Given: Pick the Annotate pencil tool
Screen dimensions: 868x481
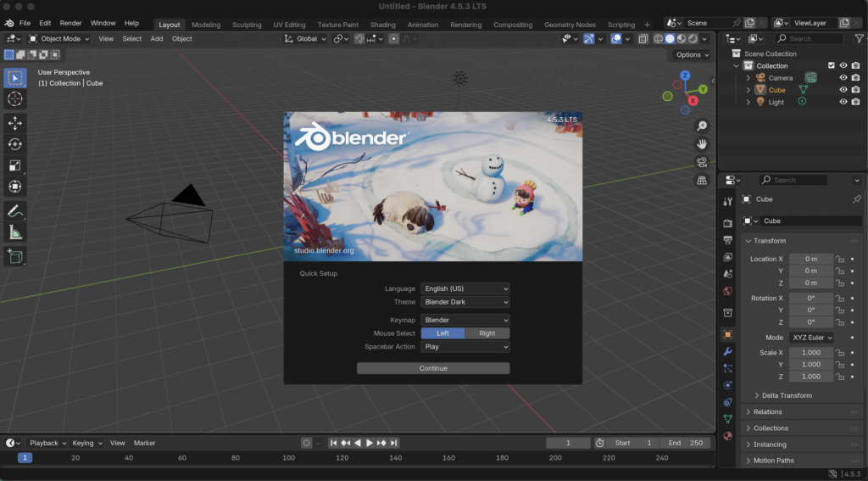Looking at the screenshot, I should point(15,211).
